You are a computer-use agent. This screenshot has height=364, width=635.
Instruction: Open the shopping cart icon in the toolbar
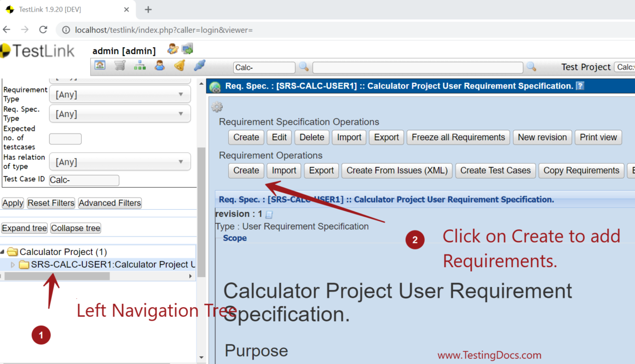click(119, 66)
